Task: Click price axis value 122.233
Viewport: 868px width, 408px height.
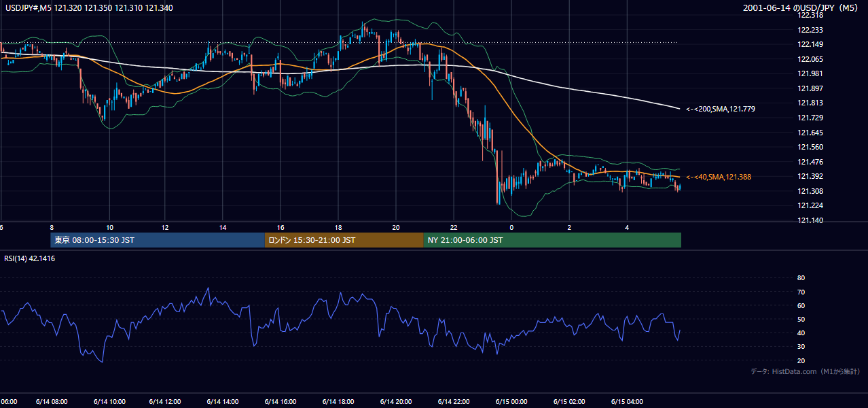Action: click(811, 30)
